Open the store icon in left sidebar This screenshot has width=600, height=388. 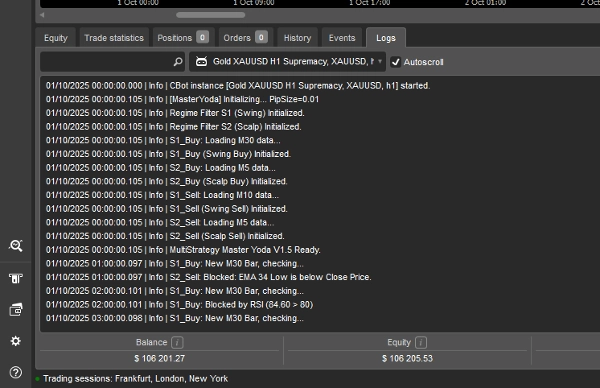(x=16, y=278)
